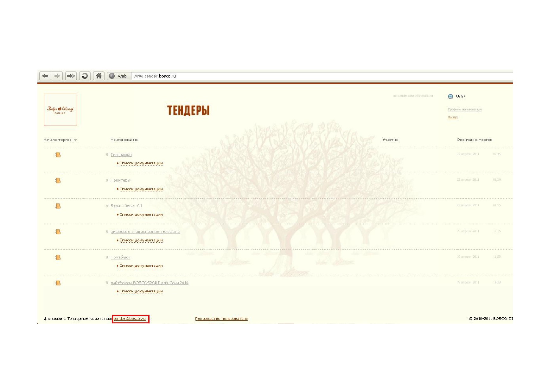Click the notebook icon in the Принтеры row

58,180
